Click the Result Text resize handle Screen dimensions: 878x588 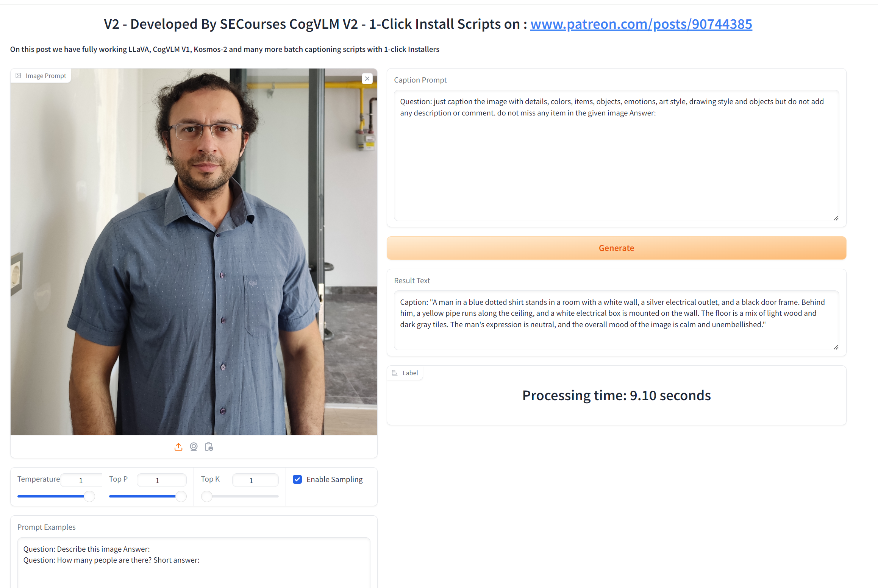point(836,347)
